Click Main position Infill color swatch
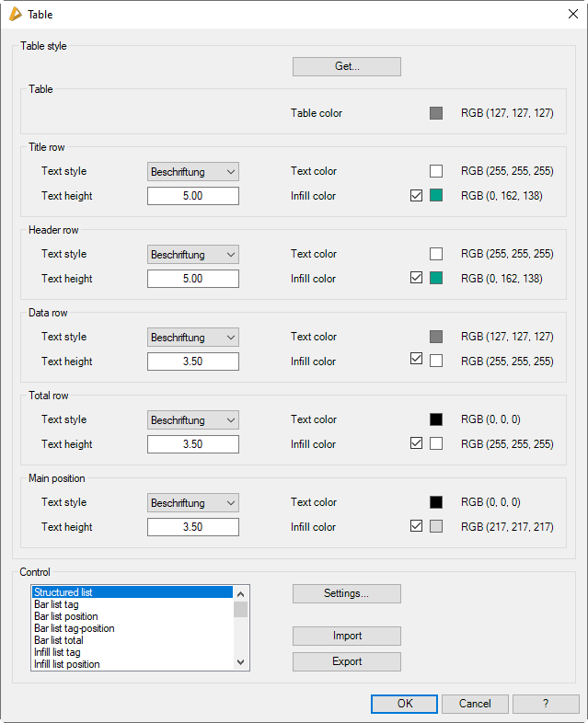Screen dimensions: 588x723 [x=436, y=527]
